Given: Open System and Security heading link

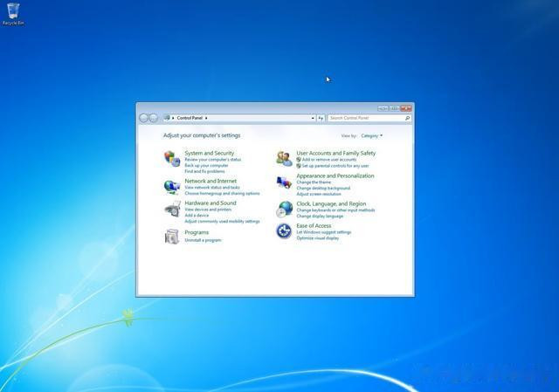Looking at the screenshot, I should pos(210,153).
